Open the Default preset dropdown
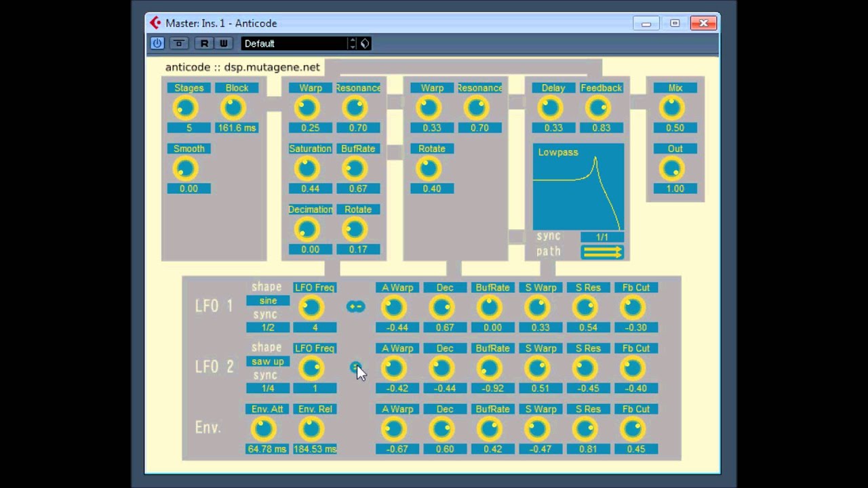 (294, 43)
